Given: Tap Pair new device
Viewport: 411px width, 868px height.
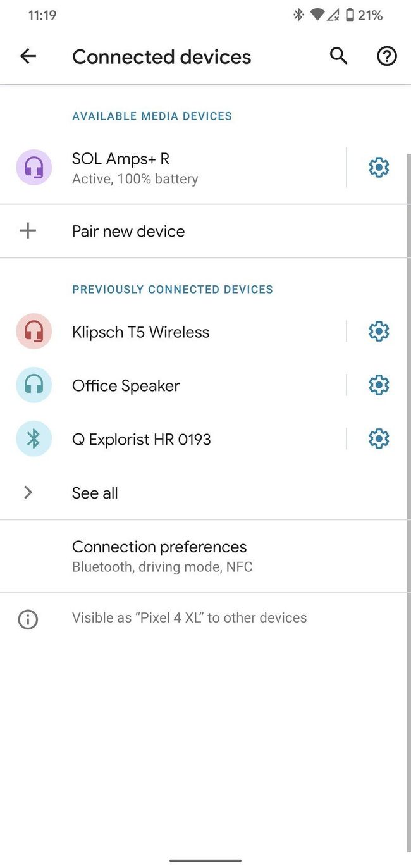Looking at the screenshot, I should (x=128, y=230).
